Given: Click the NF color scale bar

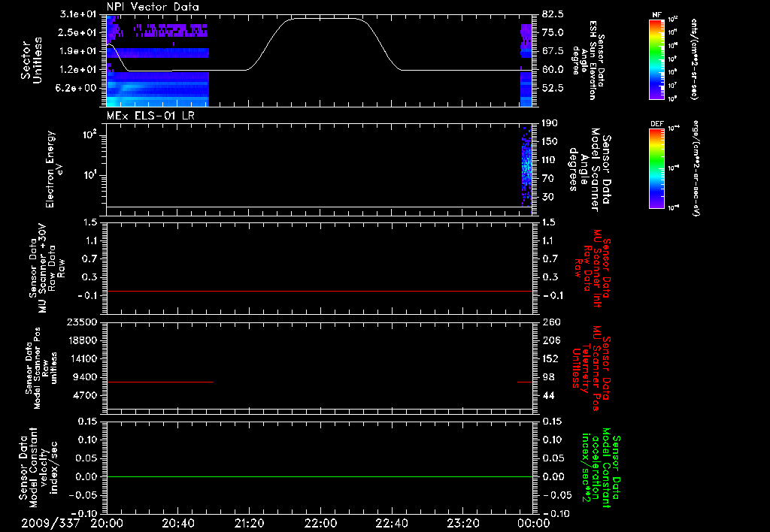Looking at the screenshot, I should click(x=657, y=59).
